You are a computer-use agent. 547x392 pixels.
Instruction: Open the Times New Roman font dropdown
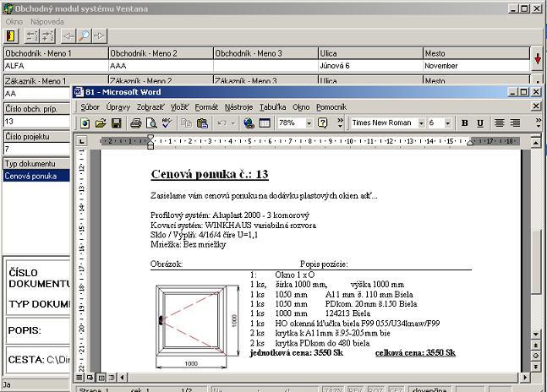[420, 122]
